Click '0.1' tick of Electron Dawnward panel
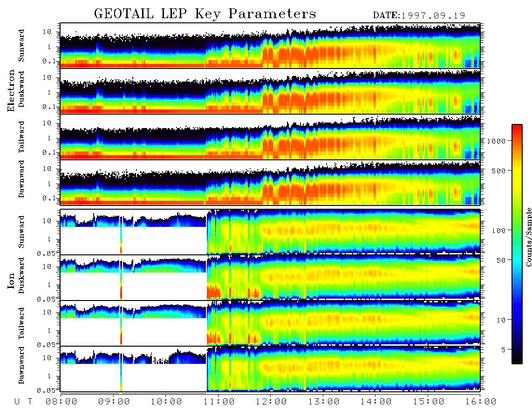 coord(48,198)
